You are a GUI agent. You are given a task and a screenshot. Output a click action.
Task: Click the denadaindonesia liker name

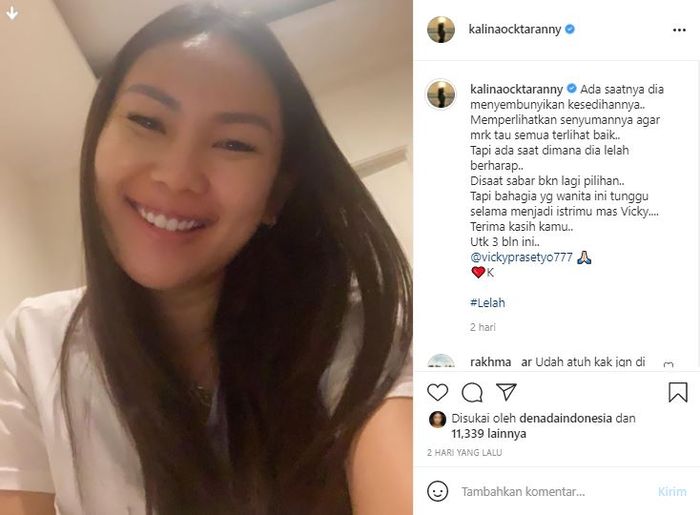[x=566, y=418]
